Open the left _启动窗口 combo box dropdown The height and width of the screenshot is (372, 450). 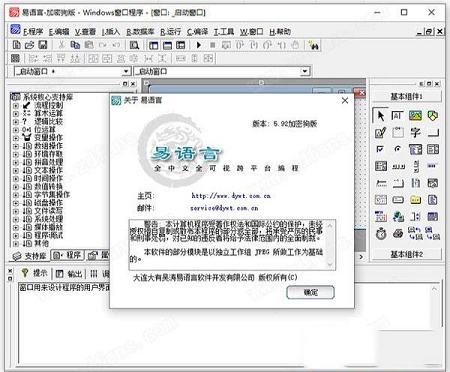(x=126, y=71)
